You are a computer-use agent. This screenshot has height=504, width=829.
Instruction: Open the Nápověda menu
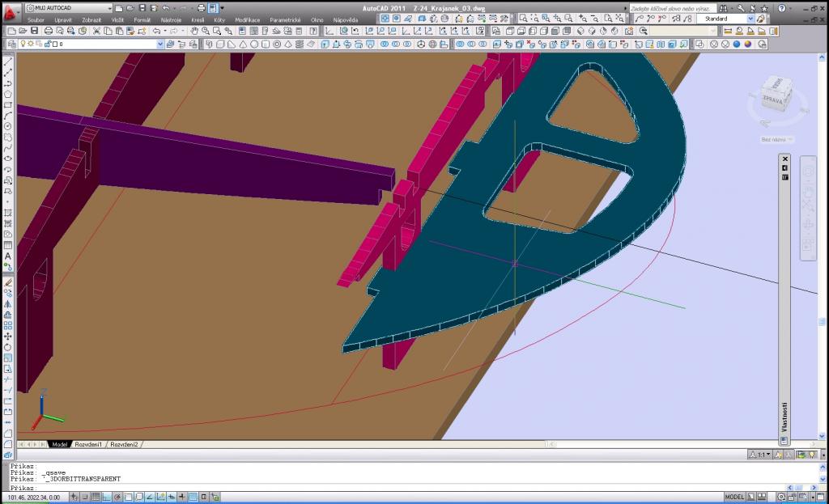345,19
